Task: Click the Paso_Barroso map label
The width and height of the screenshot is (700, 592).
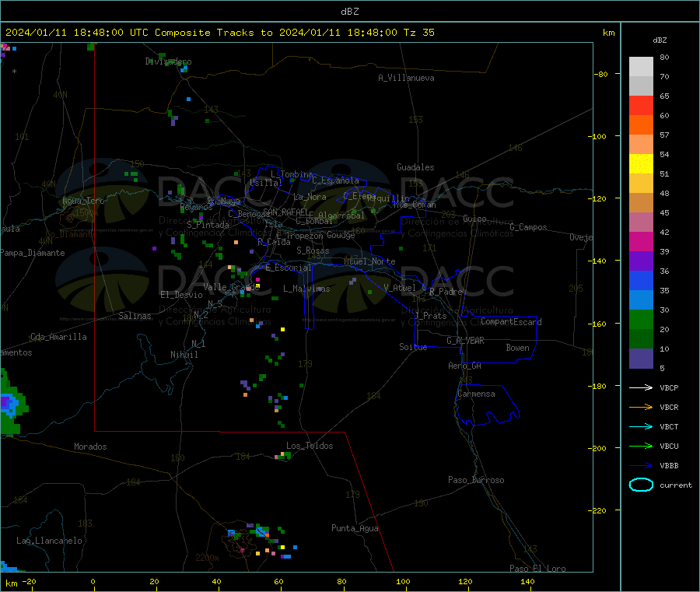Action: click(476, 480)
